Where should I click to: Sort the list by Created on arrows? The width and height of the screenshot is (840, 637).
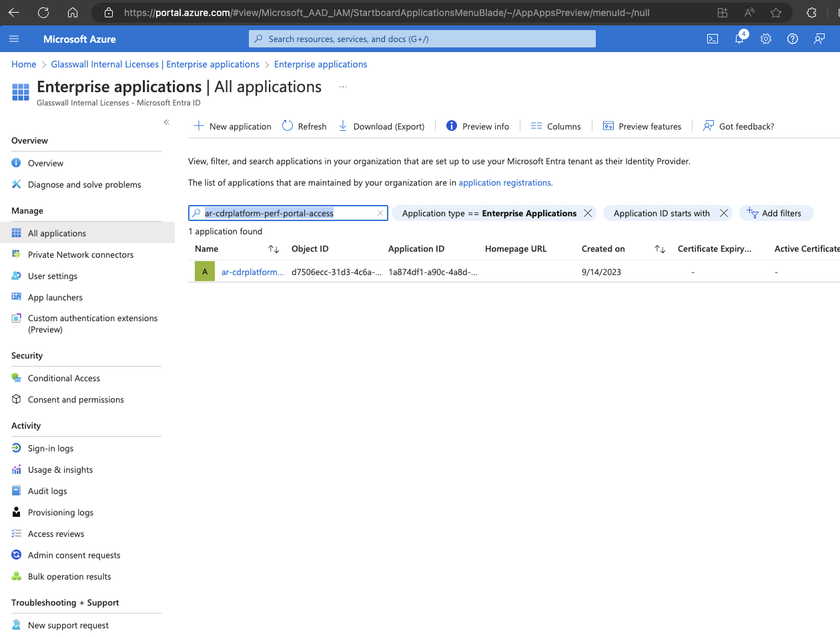(660, 249)
